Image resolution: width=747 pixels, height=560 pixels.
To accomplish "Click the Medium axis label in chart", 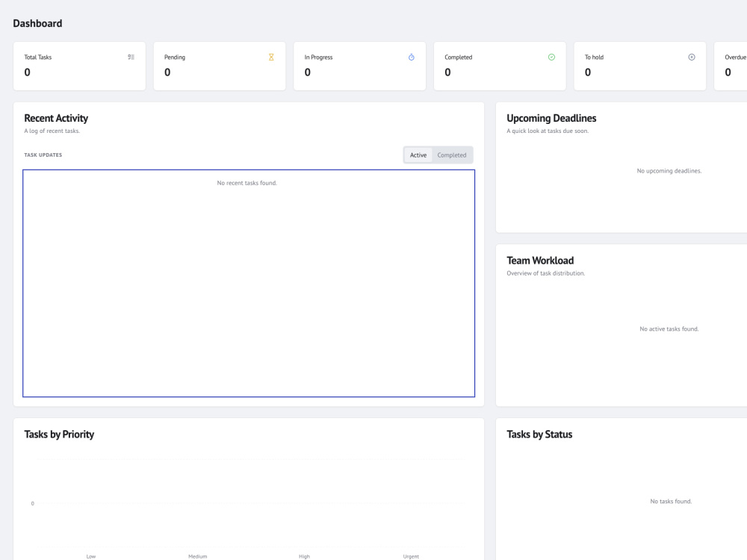I will [198, 556].
